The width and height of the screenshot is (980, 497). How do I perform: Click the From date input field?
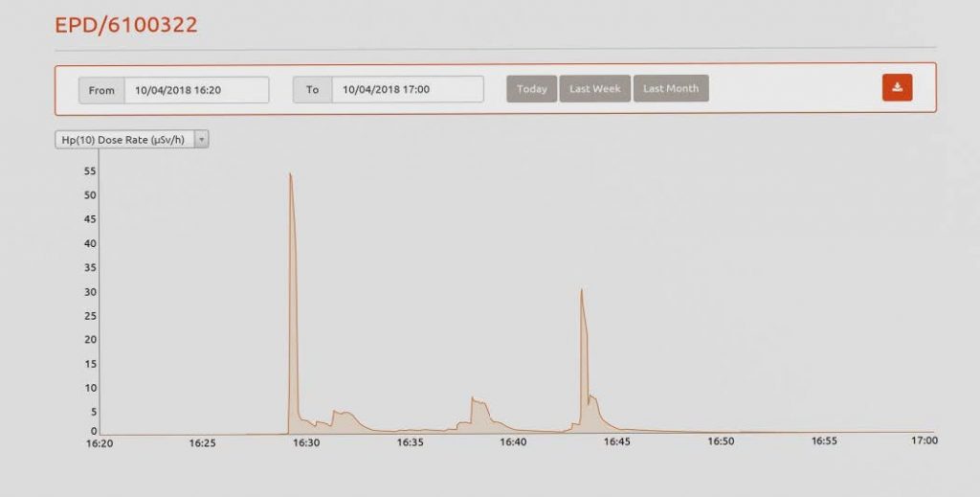(x=196, y=90)
